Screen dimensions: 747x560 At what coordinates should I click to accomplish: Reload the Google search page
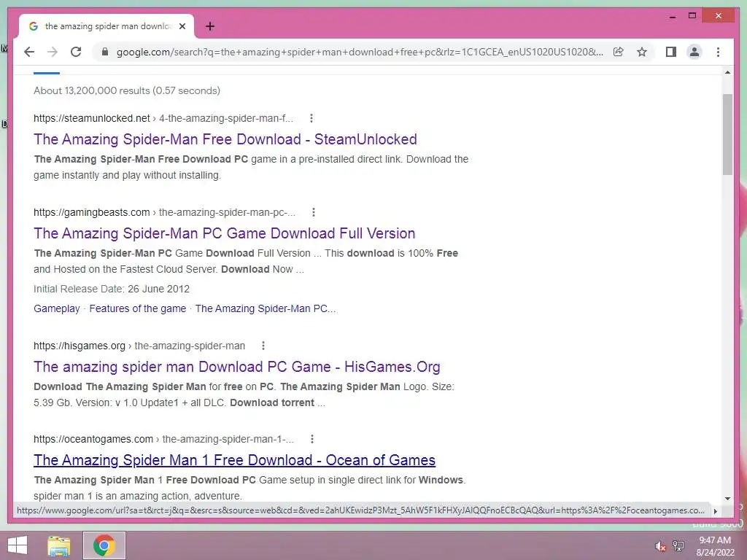point(76,52)
